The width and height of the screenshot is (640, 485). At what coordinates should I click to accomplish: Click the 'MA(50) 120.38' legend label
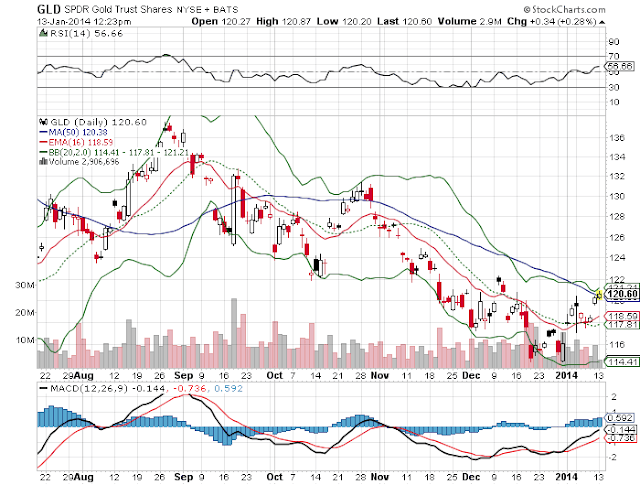[x=78, y=132]
